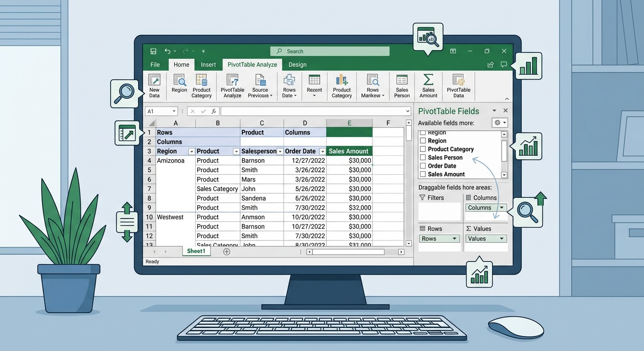Click Product Category icon with database cylinder
This screenshot has height=351, width=644.
202,80
